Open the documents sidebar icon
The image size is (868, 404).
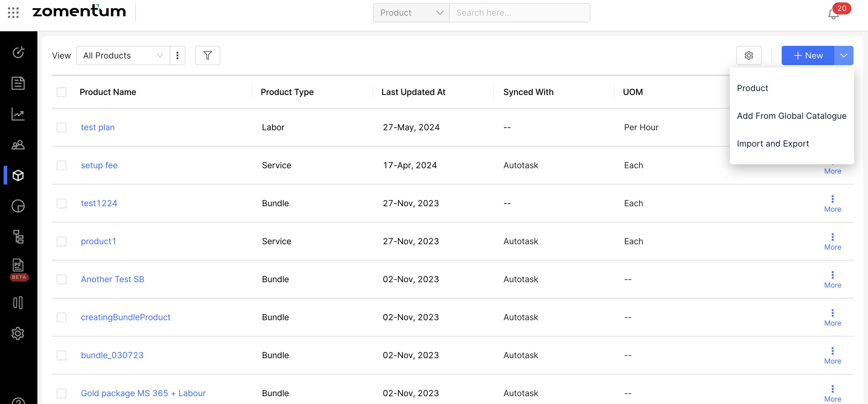point(18,83)
